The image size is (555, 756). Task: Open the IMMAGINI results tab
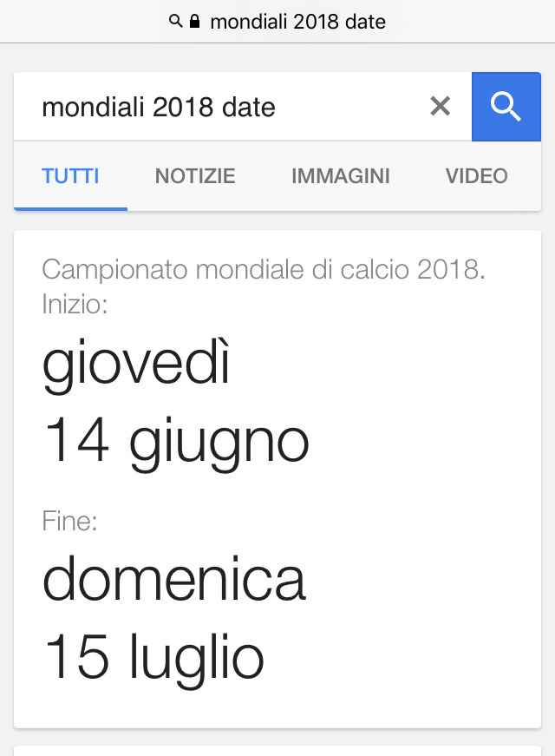coord(340,176)
